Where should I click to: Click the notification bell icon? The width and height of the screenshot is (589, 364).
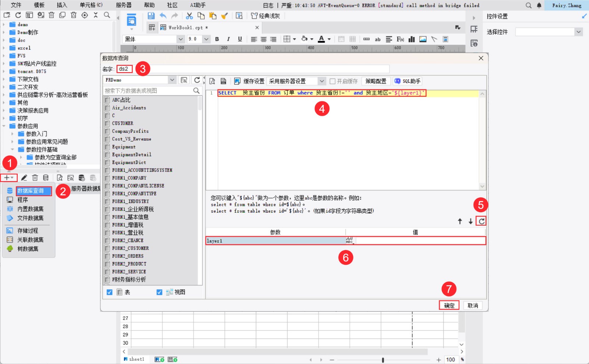(539, 6)
